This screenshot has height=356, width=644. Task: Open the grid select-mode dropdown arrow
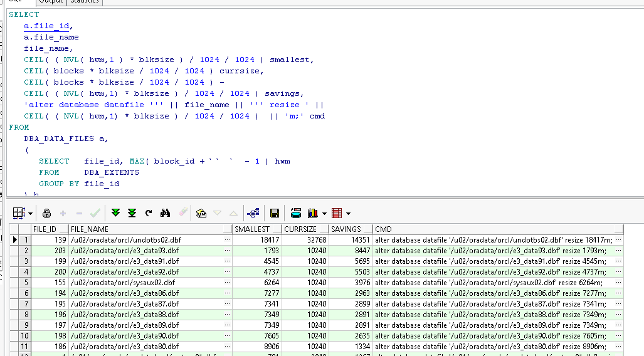(30, 214)
